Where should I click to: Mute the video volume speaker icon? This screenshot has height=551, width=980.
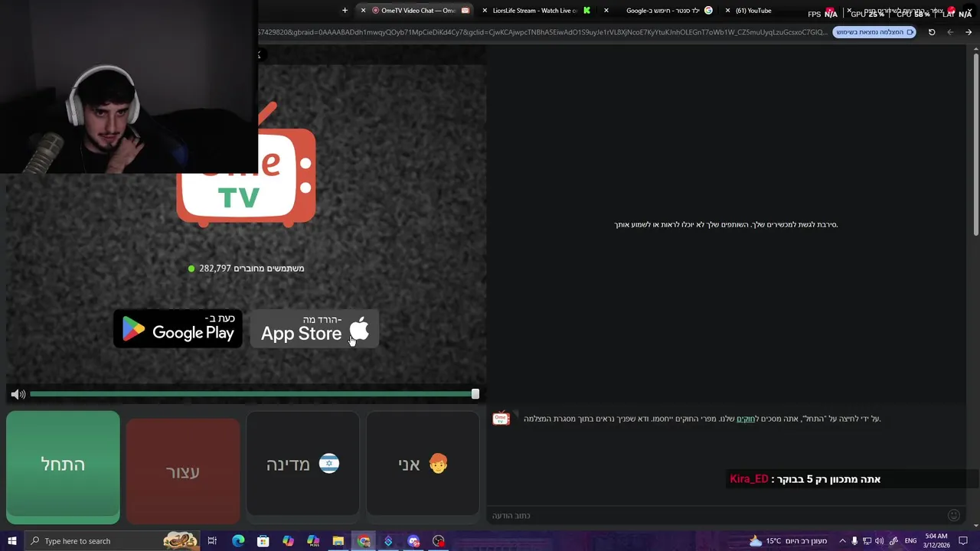click(x=18, y=394)
